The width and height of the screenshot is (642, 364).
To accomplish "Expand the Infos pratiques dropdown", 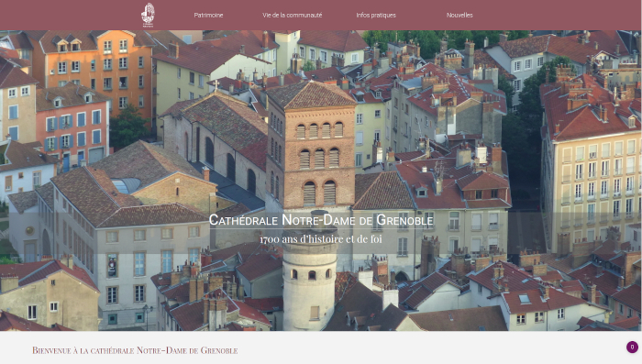I will pos(376,16).
